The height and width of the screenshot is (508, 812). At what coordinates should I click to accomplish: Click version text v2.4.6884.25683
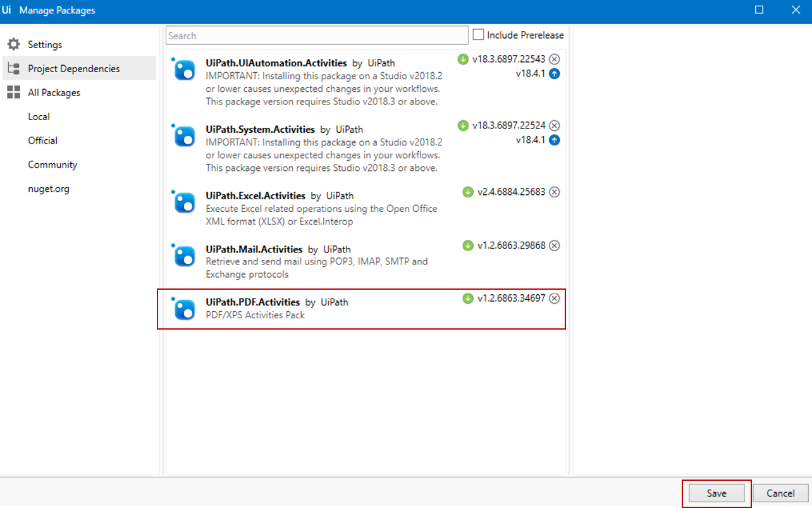pos(511,192)
